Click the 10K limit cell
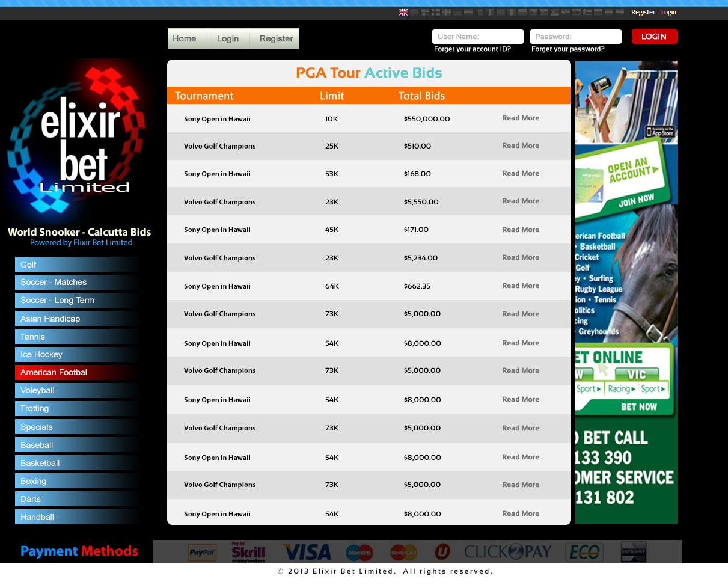This screenshot has width=728, height=585. pyautogui.click(x=331, y=119)
